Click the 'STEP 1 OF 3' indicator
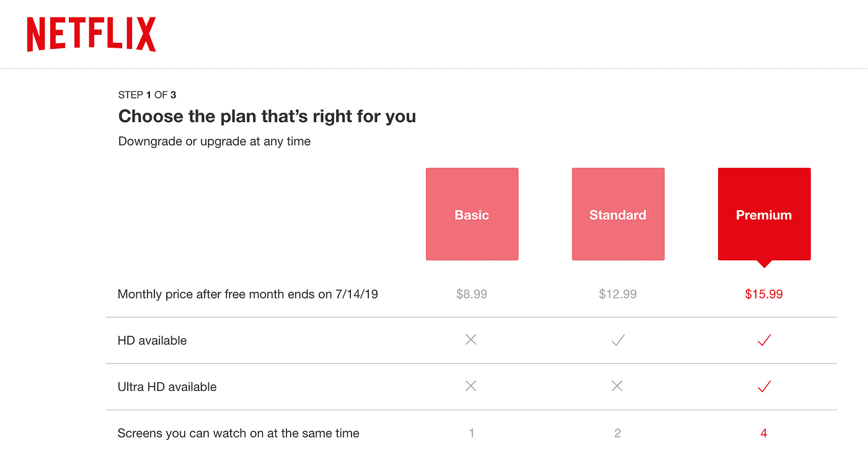 pos(147,95)
